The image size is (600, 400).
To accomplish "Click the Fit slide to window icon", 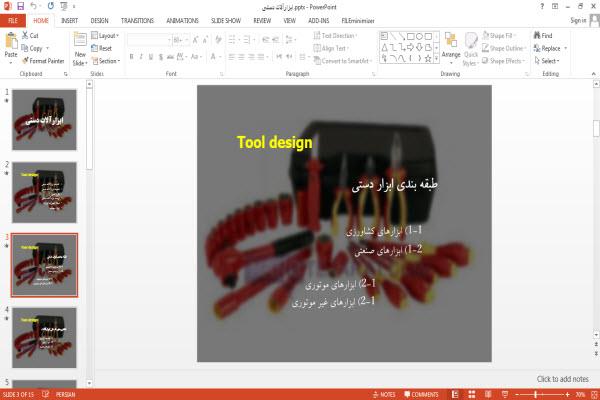I will pyautogui.click(x=594, y=394).
